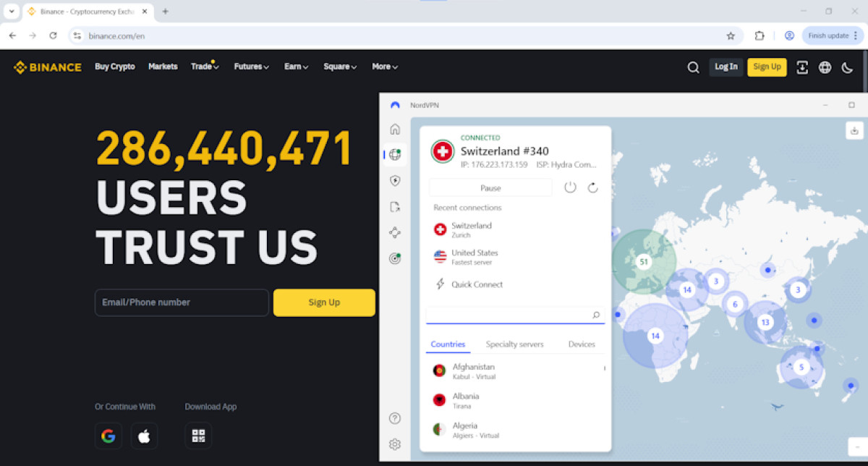Open NordVPN home sidebar icon
868x466 pixels.
pos(395,130)
